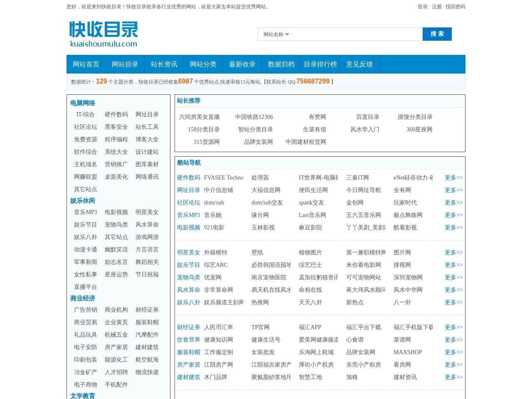Expand 更多>> for the 财经证券 row
The image size is (532, 399).
click(453, 328)
